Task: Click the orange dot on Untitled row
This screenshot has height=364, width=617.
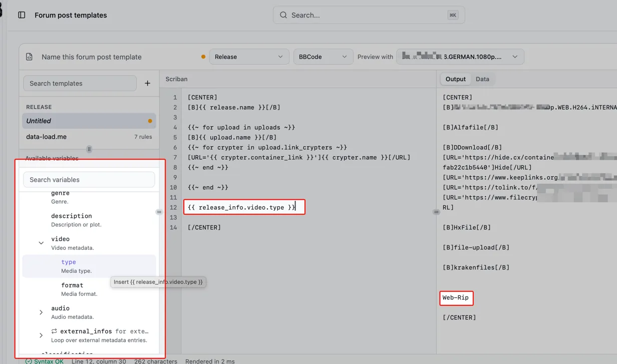Action: [x=150, y=121]
